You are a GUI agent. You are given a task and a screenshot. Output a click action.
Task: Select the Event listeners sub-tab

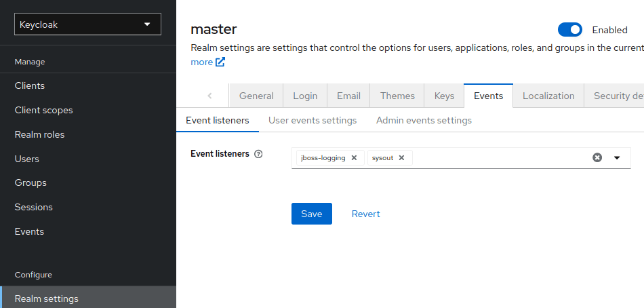pyautogui.click(x=218, y=121)
